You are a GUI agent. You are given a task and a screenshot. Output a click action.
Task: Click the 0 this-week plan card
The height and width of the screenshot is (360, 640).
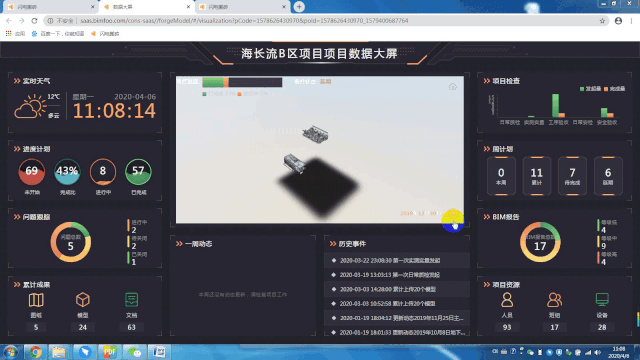tap(501, 176)
